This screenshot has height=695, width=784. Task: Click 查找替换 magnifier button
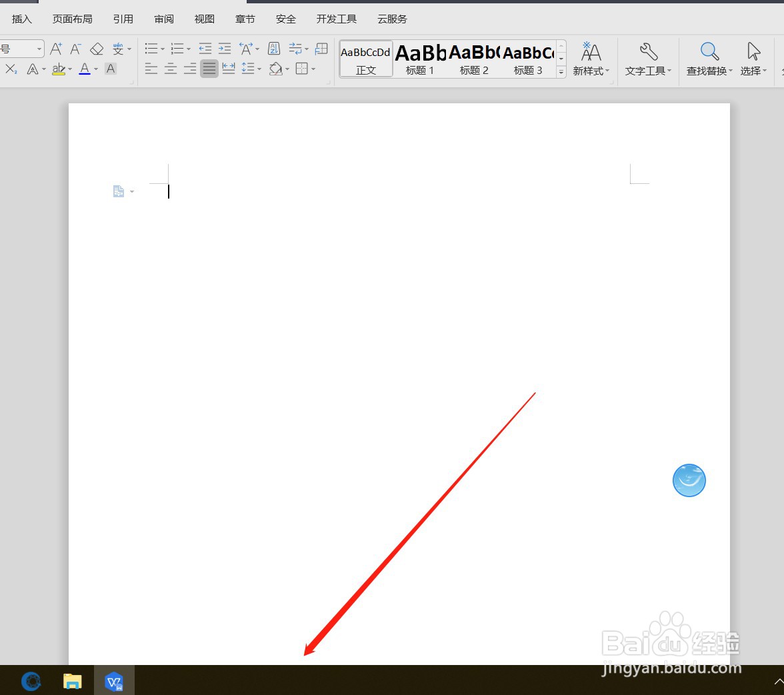(709, 59)
